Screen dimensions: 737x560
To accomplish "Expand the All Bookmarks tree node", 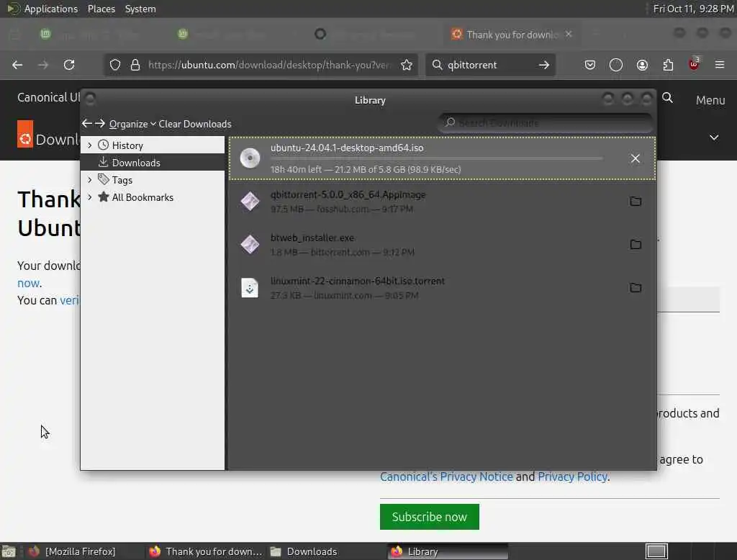I will click(89, 197).
